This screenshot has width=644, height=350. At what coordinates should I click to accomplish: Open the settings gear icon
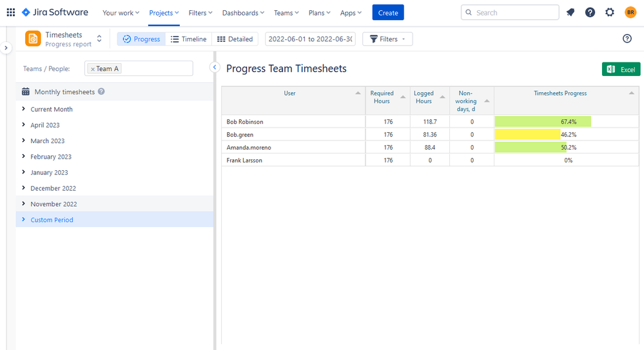pyautogui.click(x=609, y=12)
